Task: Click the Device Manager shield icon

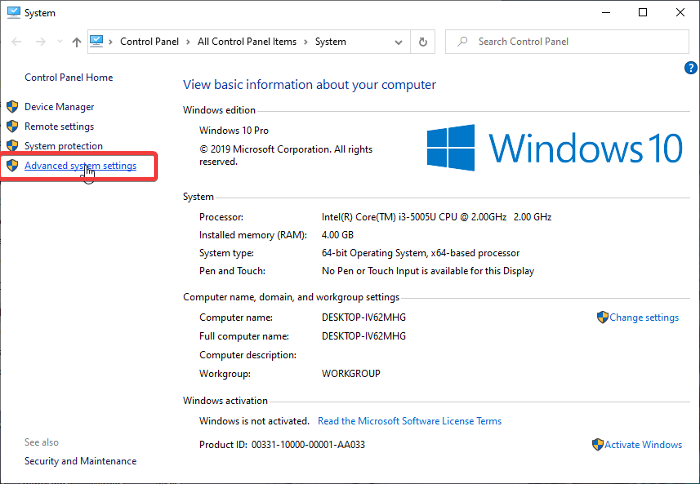Action: tap(12, 107)
